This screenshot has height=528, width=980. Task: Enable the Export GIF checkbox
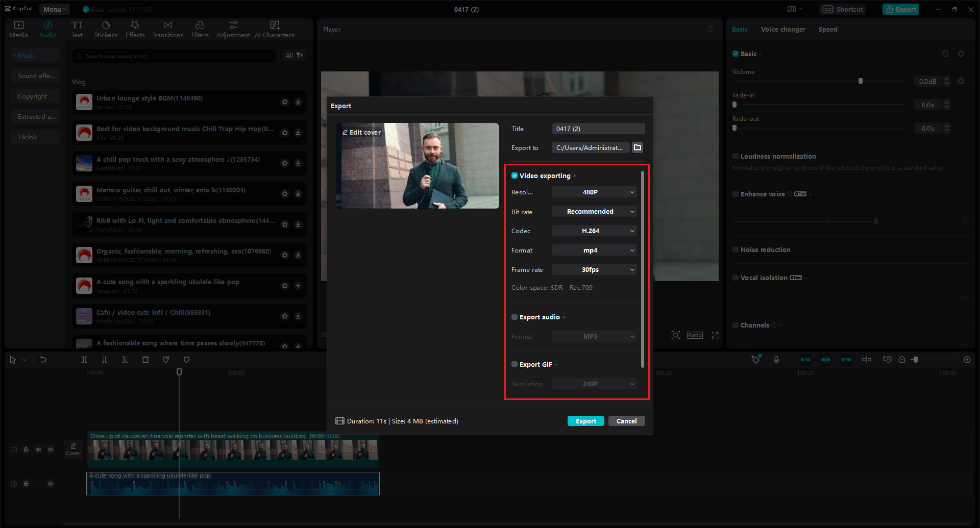[514, 364]
